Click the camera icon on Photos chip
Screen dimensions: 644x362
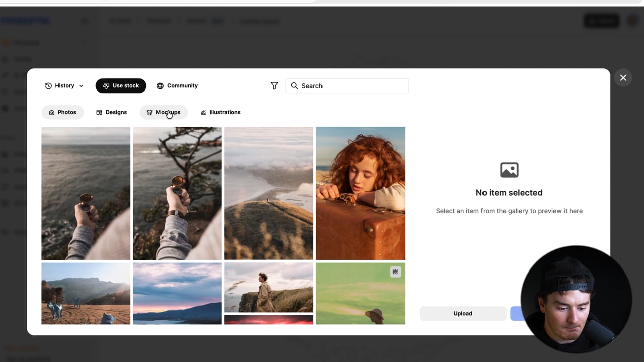pyautogui.click(x=51, y=113)
